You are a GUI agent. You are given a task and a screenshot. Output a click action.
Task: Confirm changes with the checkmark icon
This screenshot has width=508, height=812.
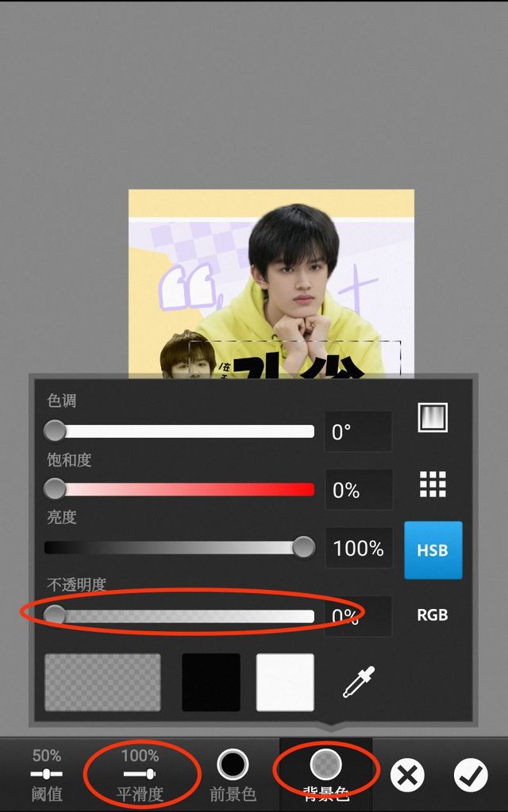471,776
